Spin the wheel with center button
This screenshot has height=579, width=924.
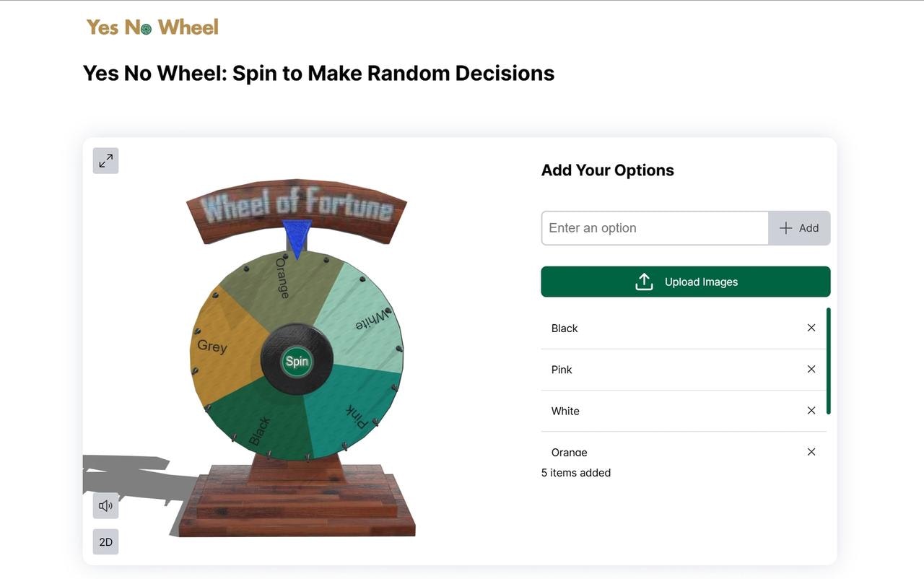click(x=297, y=361)
